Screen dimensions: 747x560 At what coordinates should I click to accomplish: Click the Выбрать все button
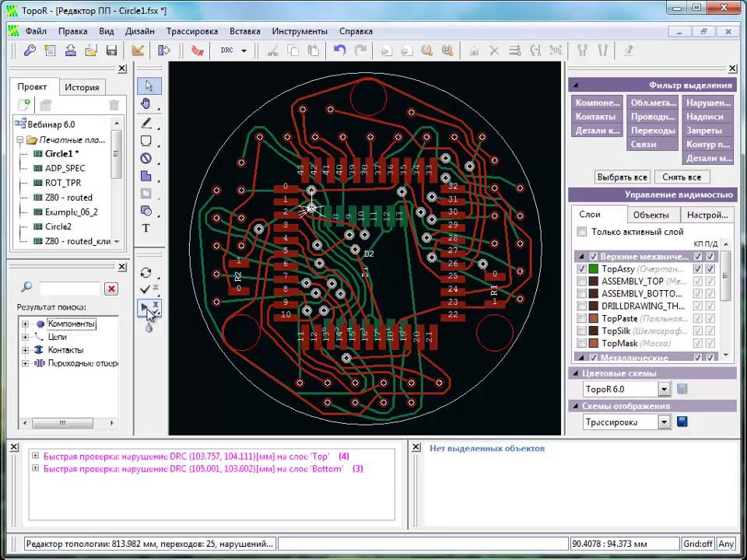[x=622, y=177]
